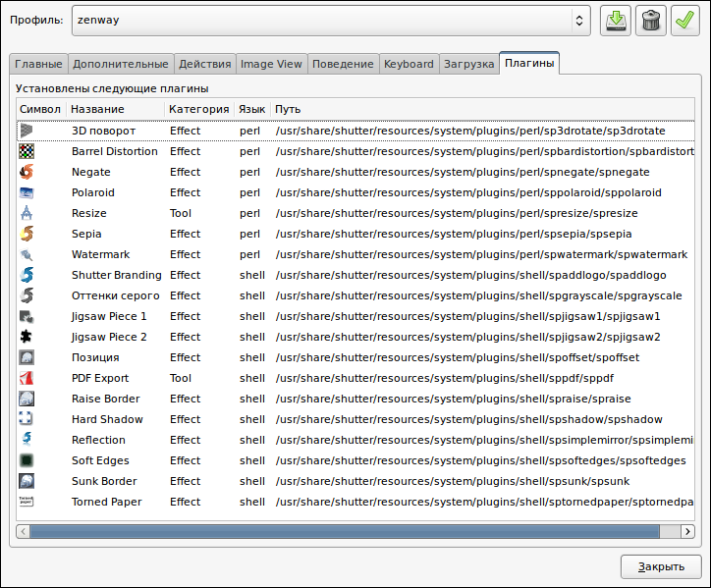Click the Torned Paper name
Image resolution: width=711 pixels, height=588 pixels.
tap(107, 502)
